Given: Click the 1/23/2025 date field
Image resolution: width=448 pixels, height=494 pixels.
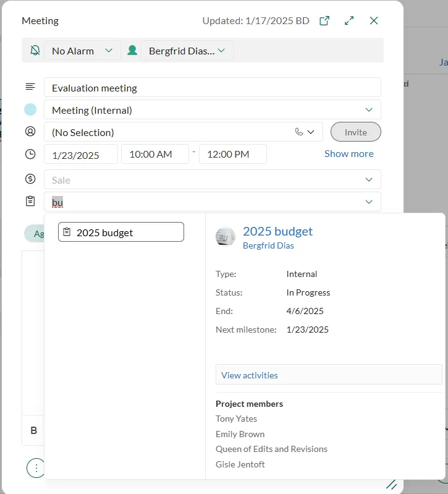Looking at the screenshot, I should tap(80, 155).
